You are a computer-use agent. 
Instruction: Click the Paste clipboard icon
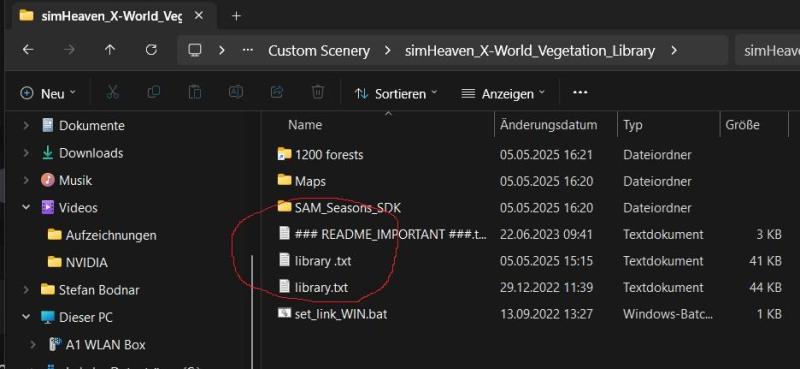[x=194, y=92]
